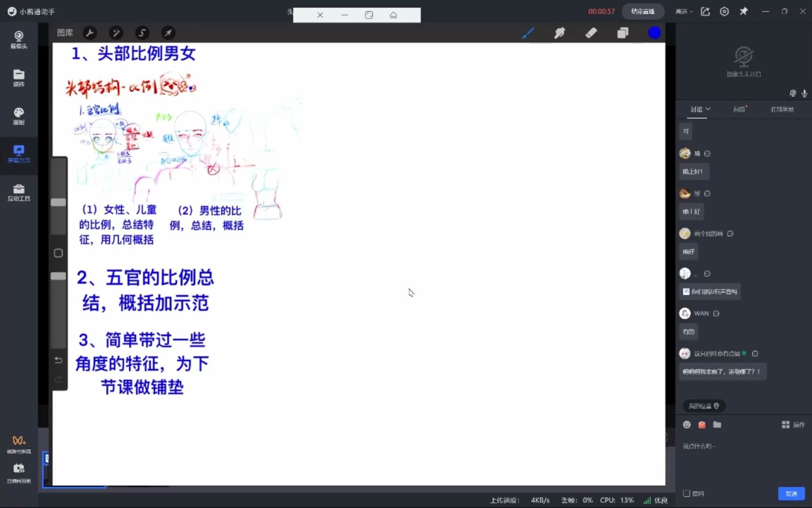The image size is (812, 508).
Task: Undo the last stroke with undo arrow
Action: point(58,360)
